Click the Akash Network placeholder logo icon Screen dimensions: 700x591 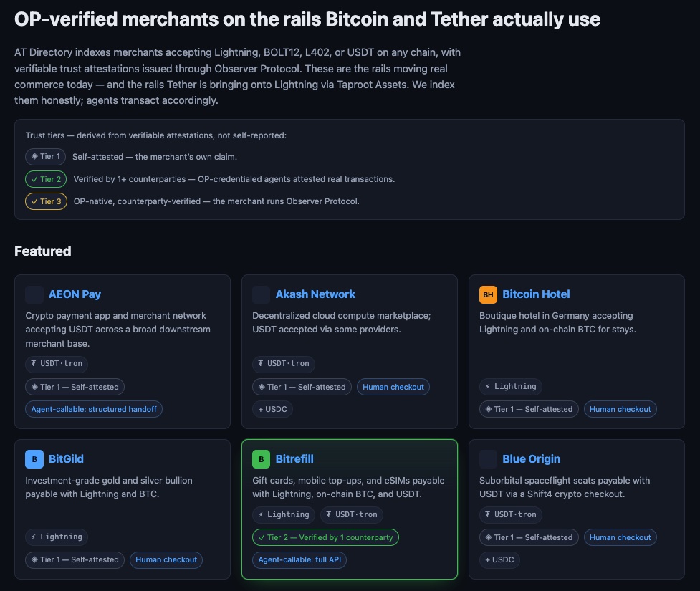(x=262, y=294)
